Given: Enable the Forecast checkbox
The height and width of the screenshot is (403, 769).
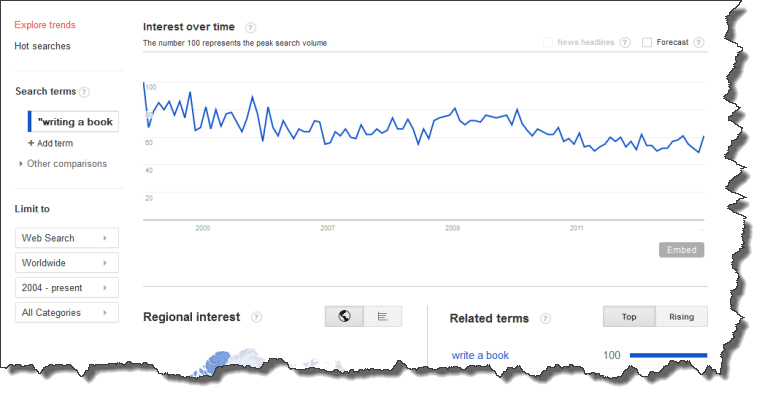Looking at the screenshot, I should coord(647,43).
